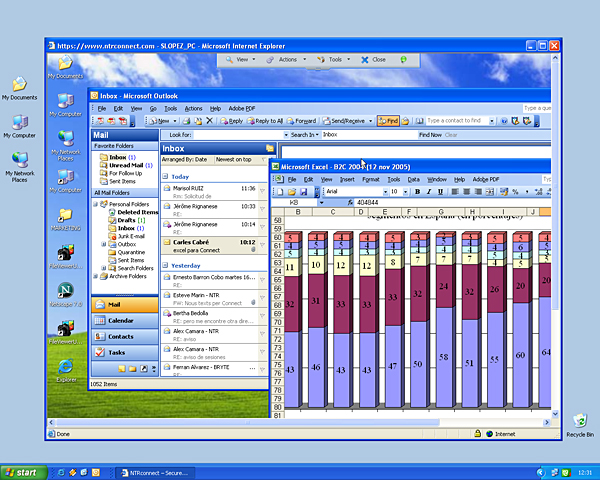Viewport: 600px width, 480px height.
Task: Open Netscape 7.0 desktop shortcut
Action: (66, 294)
